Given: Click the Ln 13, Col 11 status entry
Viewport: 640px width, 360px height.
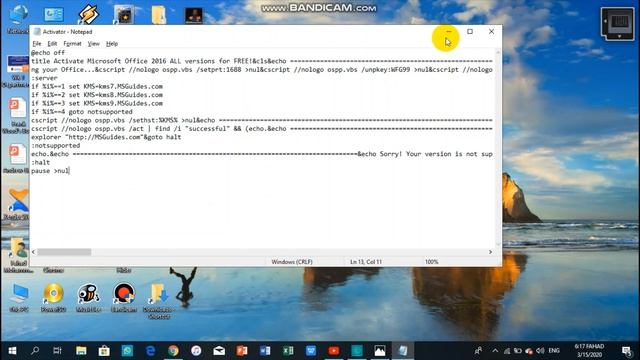Looking at the screenshot, I should pyautogui.click(x=366, y=262).
